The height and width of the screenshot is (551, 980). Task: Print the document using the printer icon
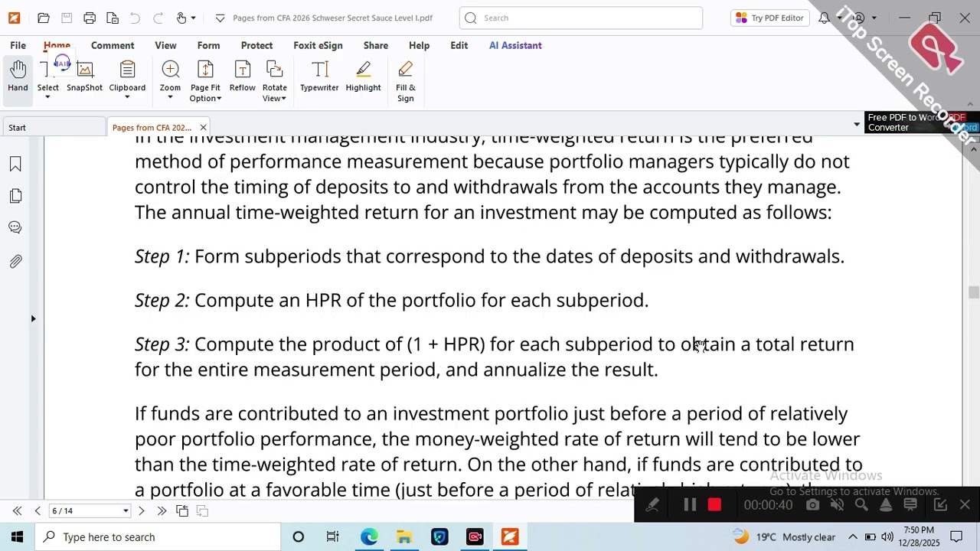pos(90,18)
